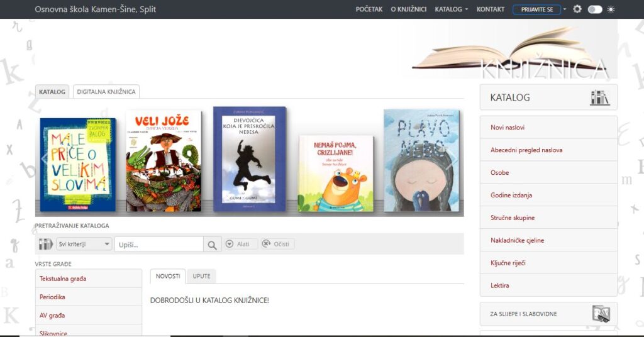Click the bookshelf icon in Katalog header
644x337 pixels.
[599, 97]
